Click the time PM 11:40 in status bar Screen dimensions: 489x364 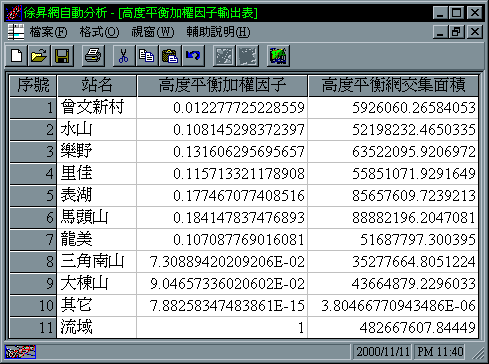pyautogui.click(x=440, y=352)
